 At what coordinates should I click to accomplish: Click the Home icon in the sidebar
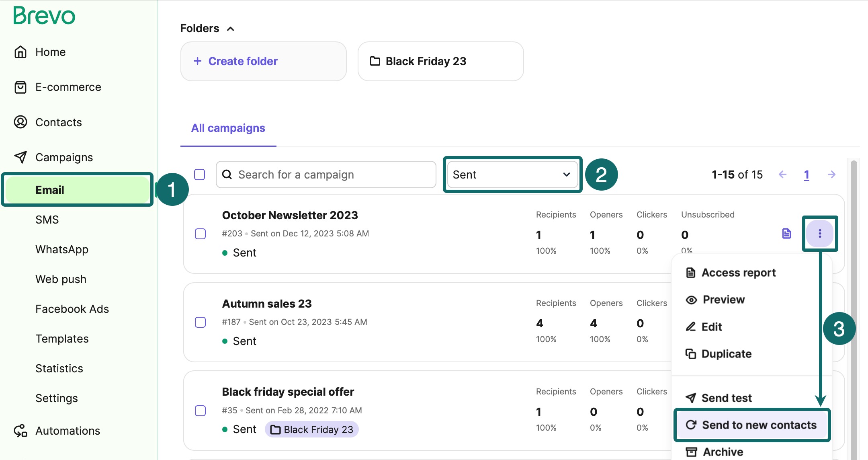(x=20, y=52)
